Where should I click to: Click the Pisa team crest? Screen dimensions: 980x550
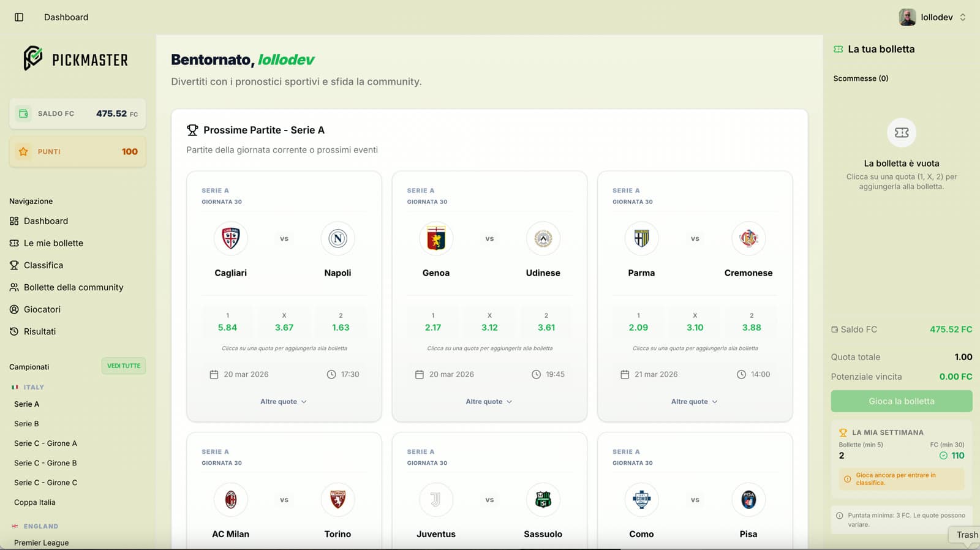(x=748, y=500)
